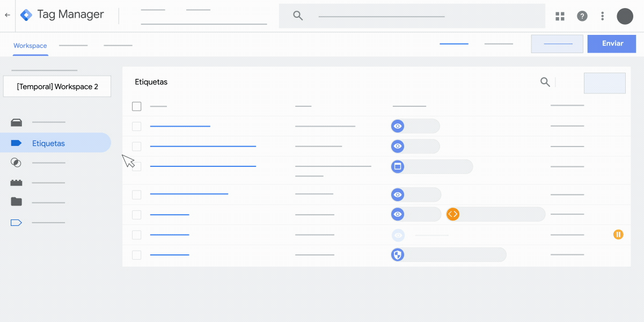Screen dimensions: 644x322
Task: Select the blue shield icon on the last tag row
Action: 397,254
